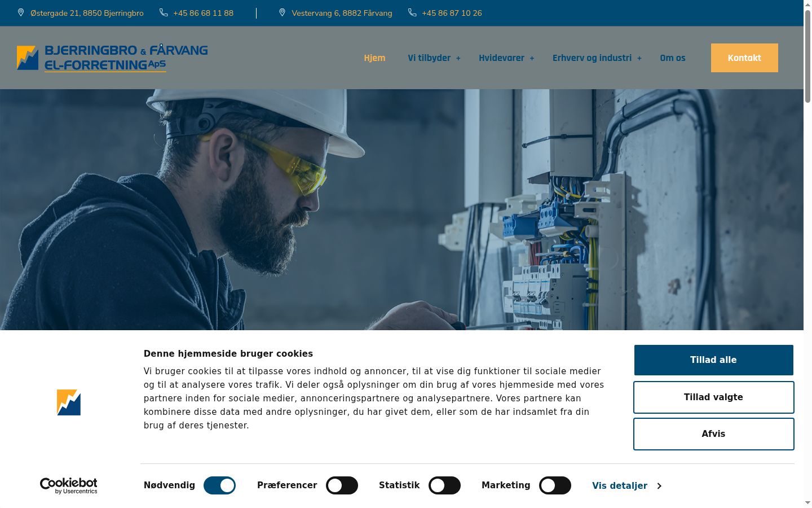Click the location pin icon beside Vestervang address
Image resolution: width=812 pixels, height=508 pixels.
(282, 12)
